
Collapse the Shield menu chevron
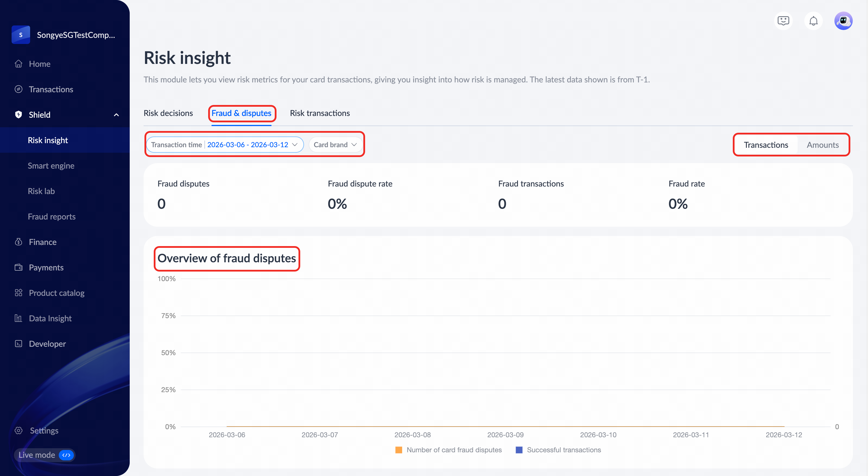point(116,115)
